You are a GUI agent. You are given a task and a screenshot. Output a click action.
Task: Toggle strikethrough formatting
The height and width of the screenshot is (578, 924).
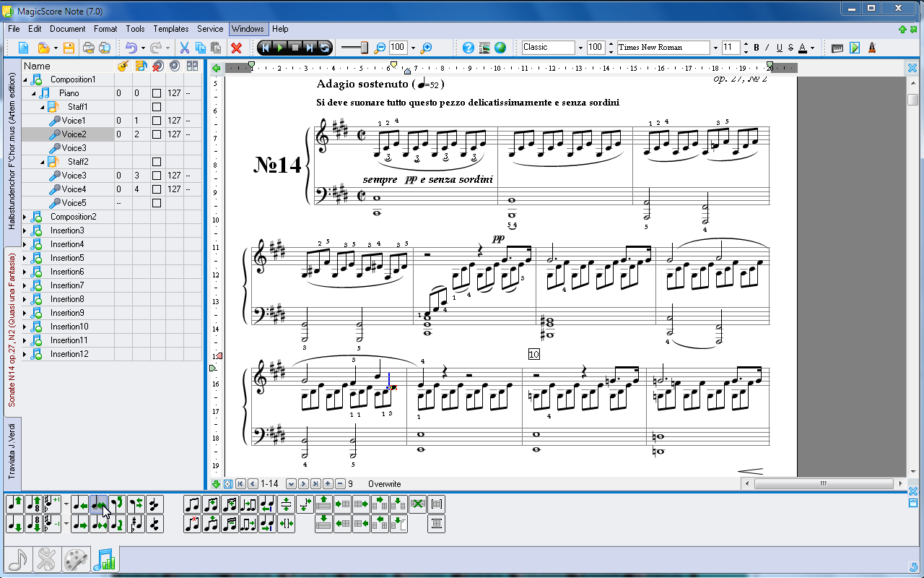[790, 48]
